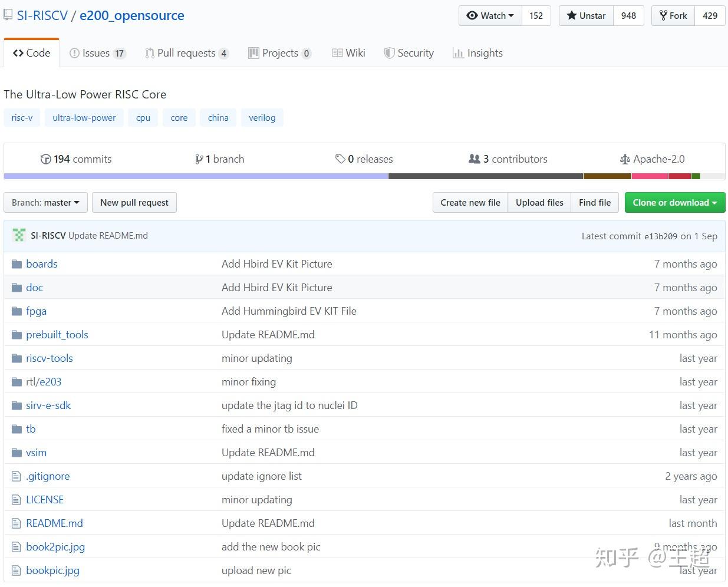Click the branch icon near 1 branch
The height and width of the screenshot is (587, 728).
(x=200, y=159)
